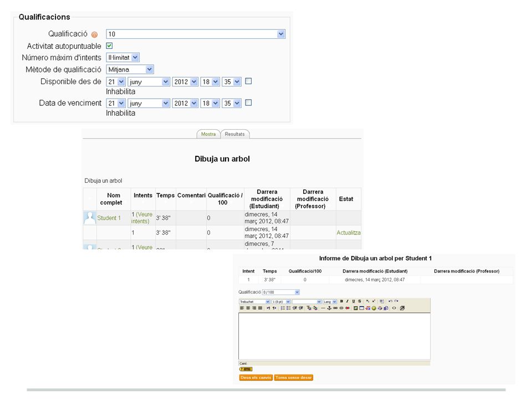Click the help icon next to Qualificació
The height and width of the screenshot is (399, 532).
coord(95,34)
